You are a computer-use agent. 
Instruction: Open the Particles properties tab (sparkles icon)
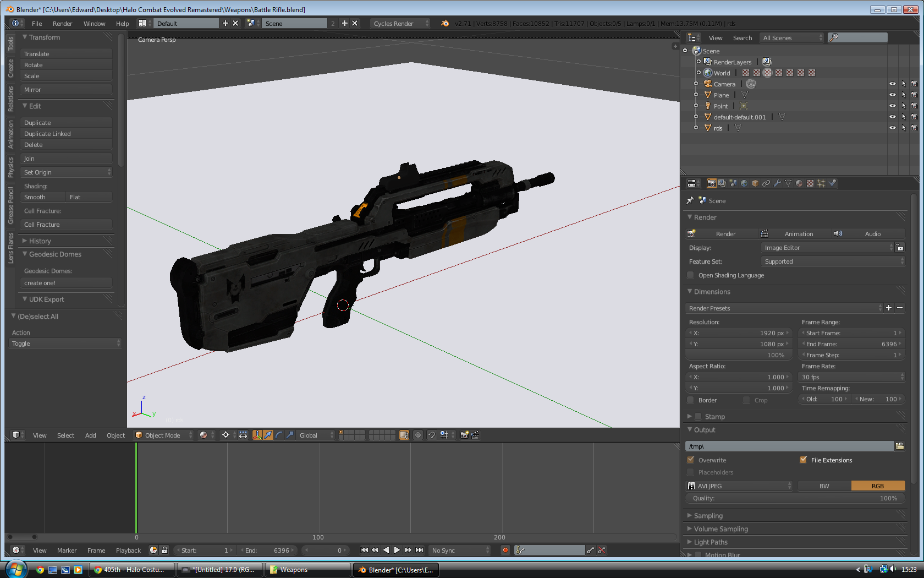(x=821, y=183)
